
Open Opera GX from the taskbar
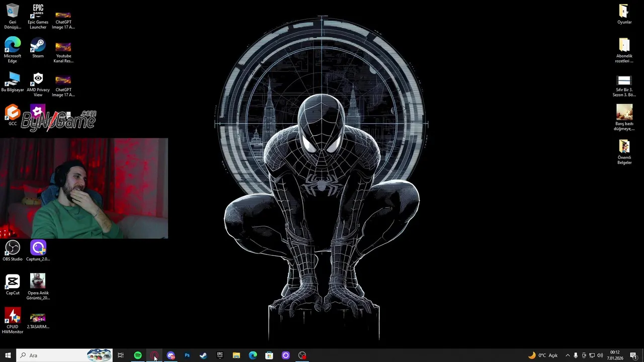154,355
